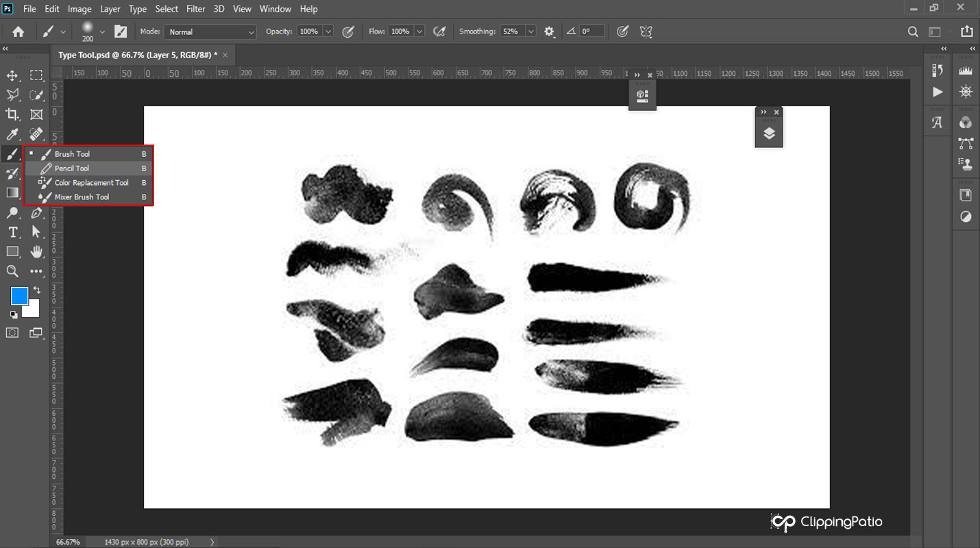Select the Crop tool in the toolbar
The image size is (980, 548).
12,114
